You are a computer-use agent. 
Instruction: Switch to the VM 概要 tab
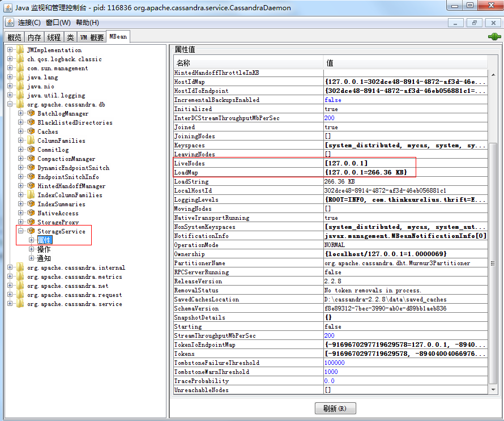tap(92, 37)
